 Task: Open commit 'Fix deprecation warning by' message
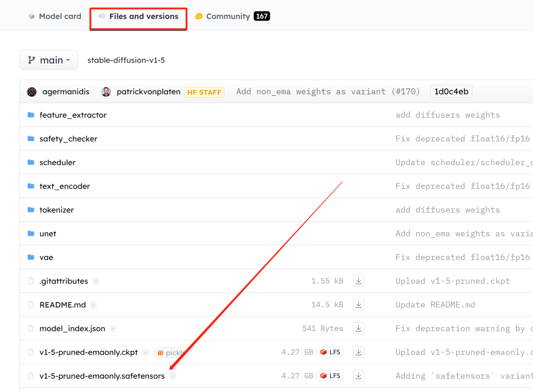pos(464,329)
